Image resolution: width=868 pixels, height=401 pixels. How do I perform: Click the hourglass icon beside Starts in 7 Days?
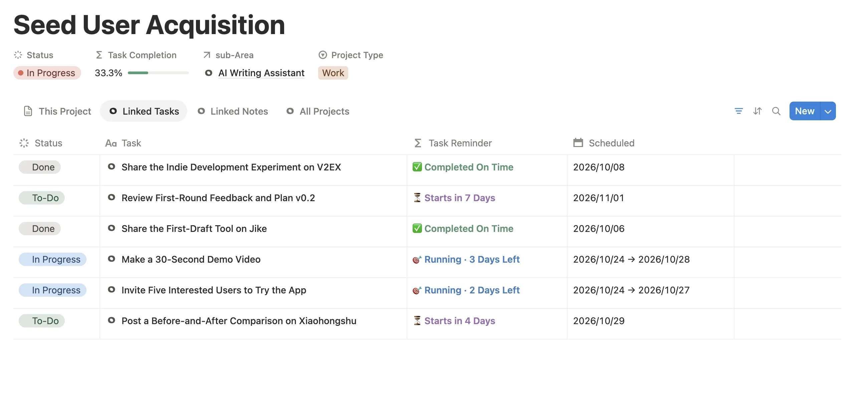coord(417,197)
